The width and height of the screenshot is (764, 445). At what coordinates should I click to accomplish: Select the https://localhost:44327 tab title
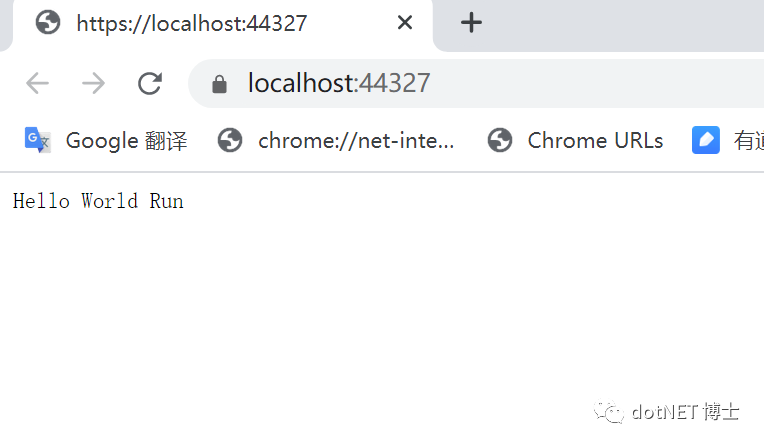pyautogui.click(x=191, y=23)
